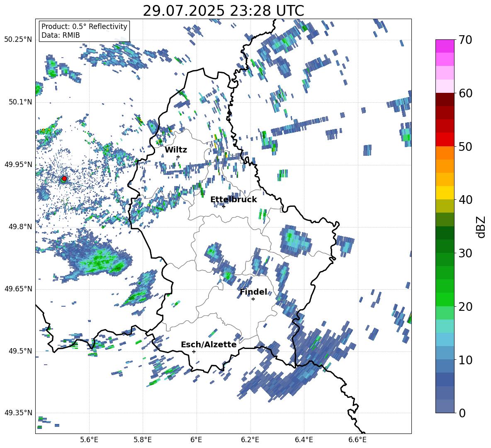
Task: Click the 70 label on the colorbar
Action: point(465,40)
